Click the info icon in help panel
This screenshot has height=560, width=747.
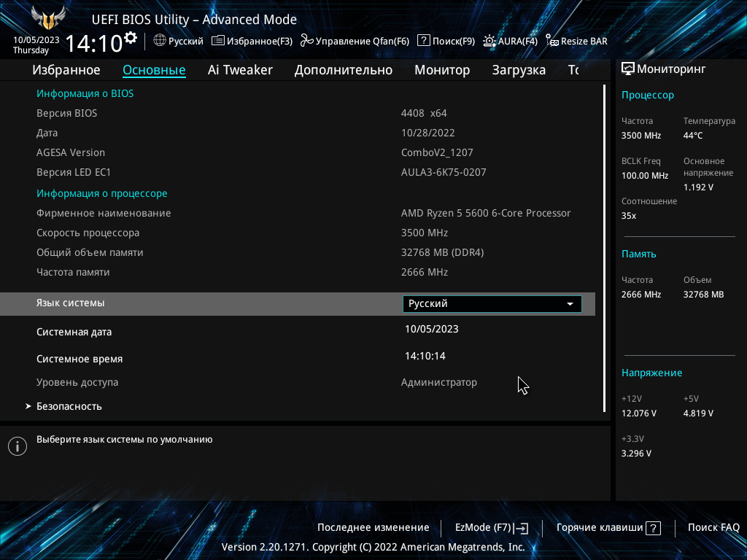click(x=18, y=446)
